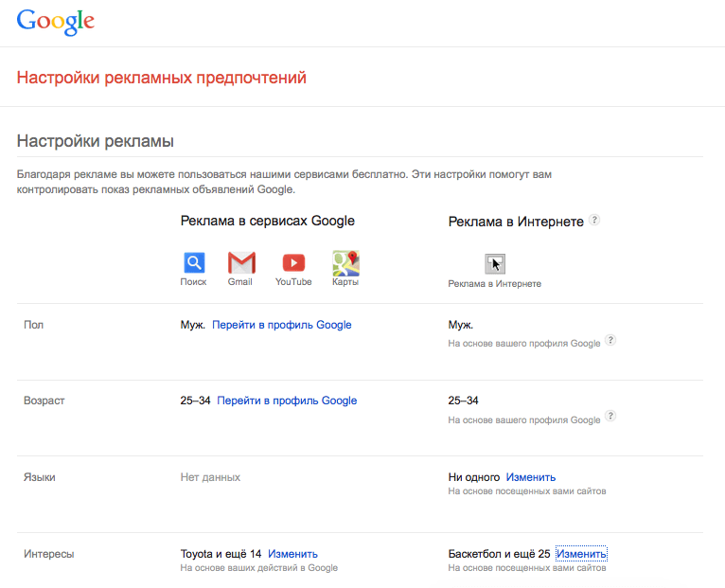The height and width of the screenshot is (588, 725).
Task: Open Google profile link in Возраст row
Action: tap(287, 401)
